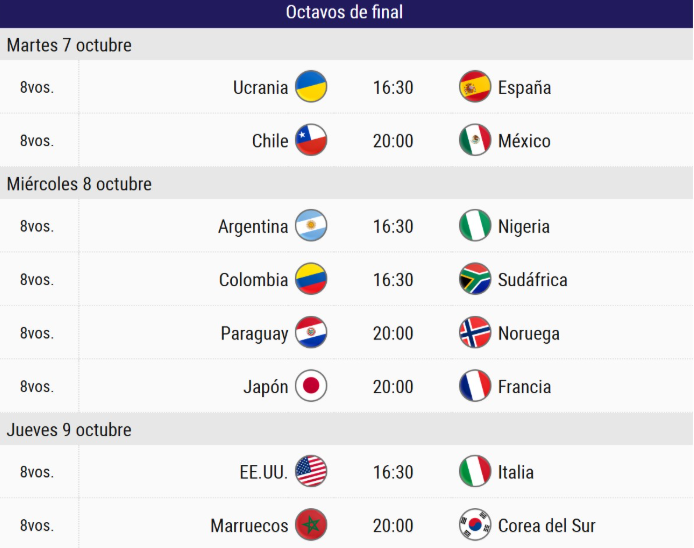
Task: Click the Martes 7 octubre date header
Action: click(x=69, y=45)
